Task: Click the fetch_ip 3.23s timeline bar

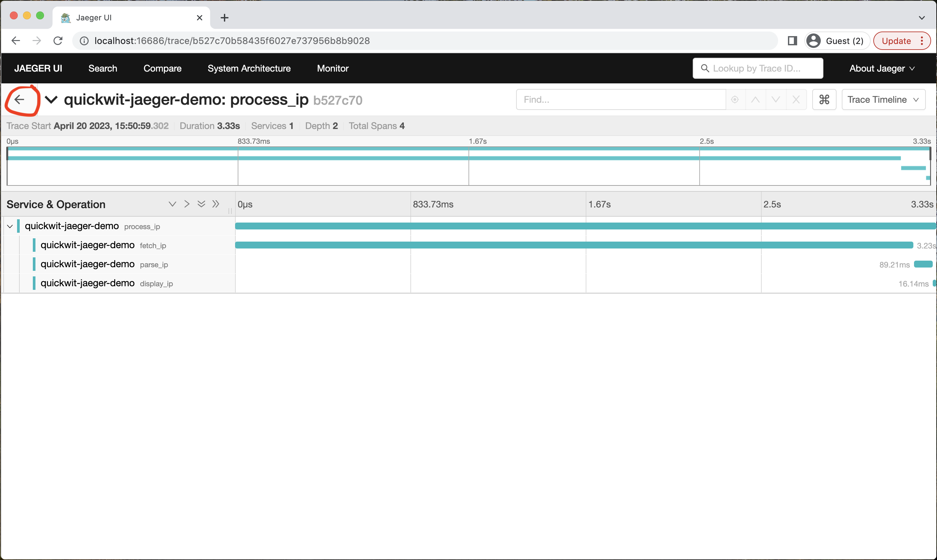Action: point(574,245)
